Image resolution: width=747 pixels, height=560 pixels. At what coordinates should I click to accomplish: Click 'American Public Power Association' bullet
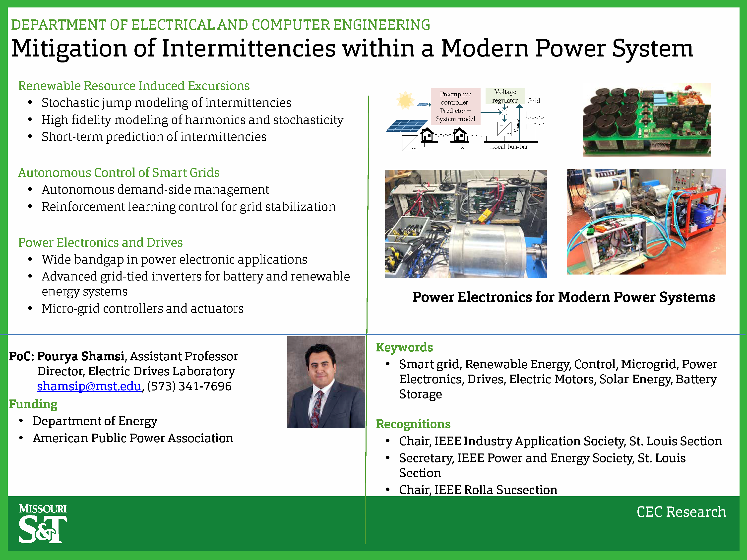(x=133, y=438)
